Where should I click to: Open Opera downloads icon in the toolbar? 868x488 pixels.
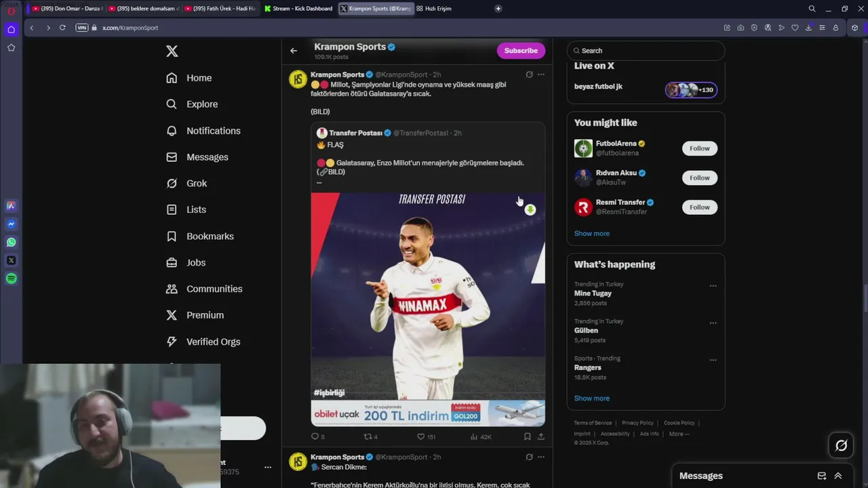click(808, 28)
